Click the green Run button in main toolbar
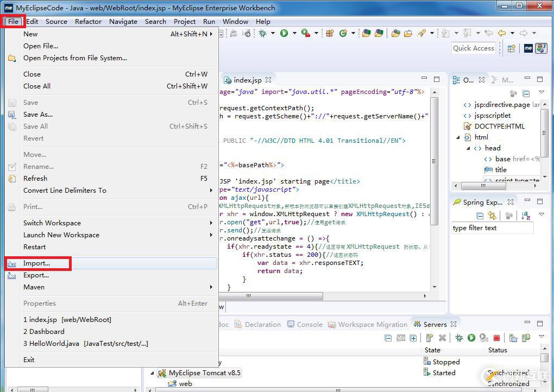This screenshot has height=392, width=554. click(284, 33)
